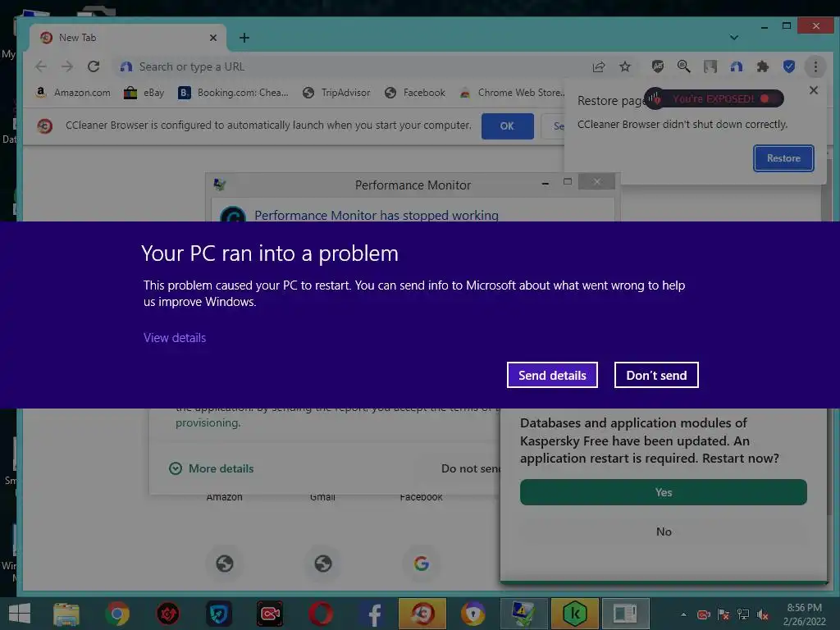Show hidden system tray icons
Image resolution: width=840 pixels, height=630 pixels.
click(x=683, y=614)
